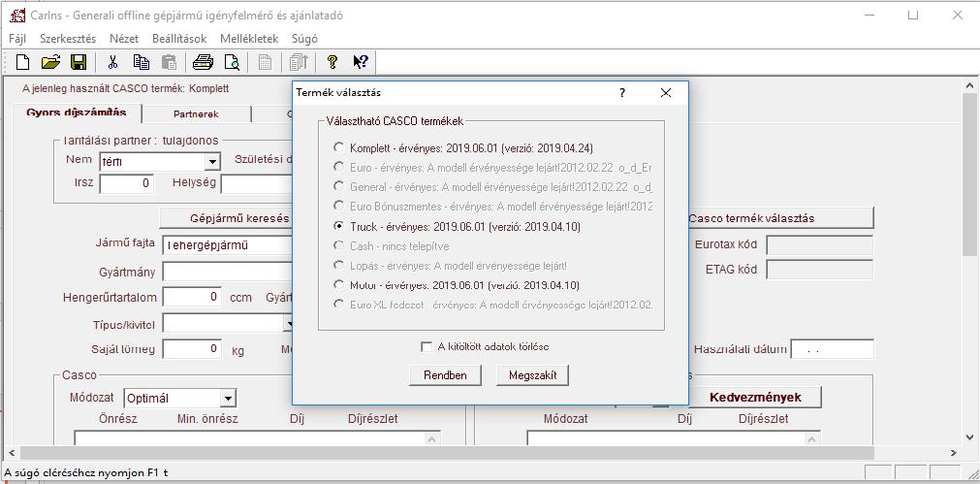Open the Jármű fajta Tehergépjármű combo
980x484 pixels.
click(228, 245)
